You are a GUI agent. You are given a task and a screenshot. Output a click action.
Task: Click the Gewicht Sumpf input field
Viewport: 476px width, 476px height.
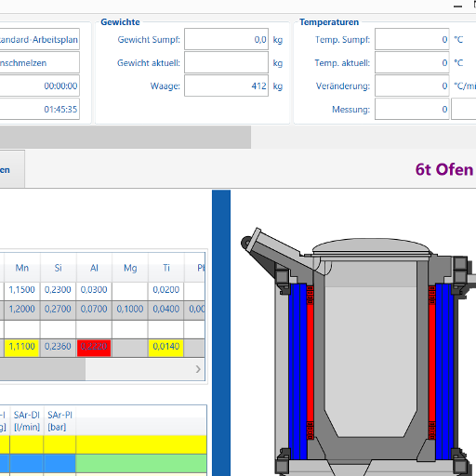point(226,39)
